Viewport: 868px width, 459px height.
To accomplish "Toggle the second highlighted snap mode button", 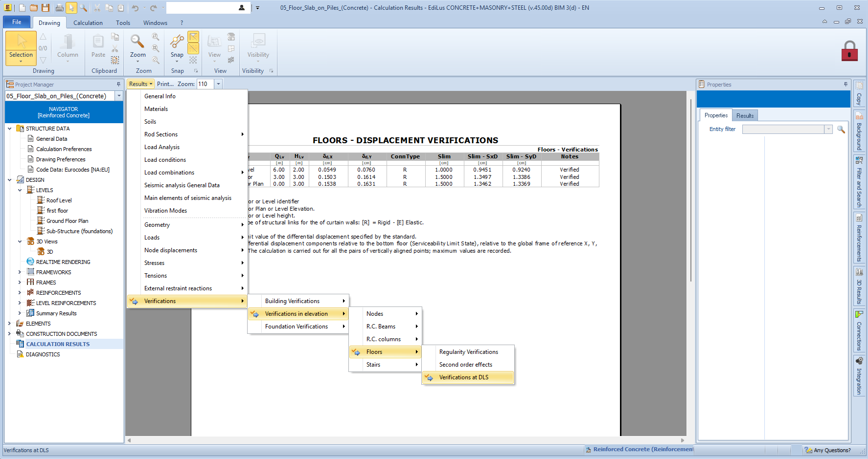I will (194, 48).
